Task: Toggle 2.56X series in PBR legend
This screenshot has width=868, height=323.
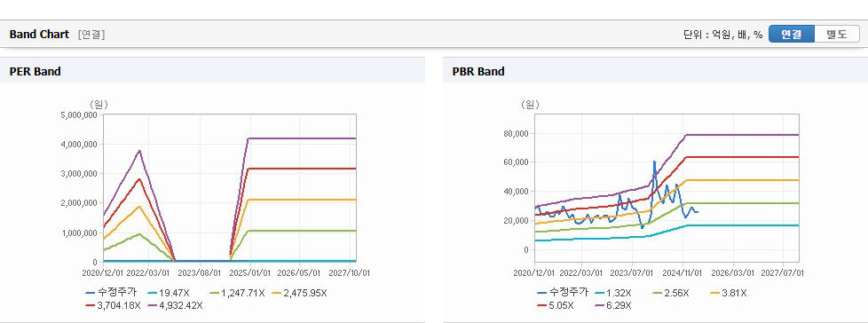Action: point(670,293)
